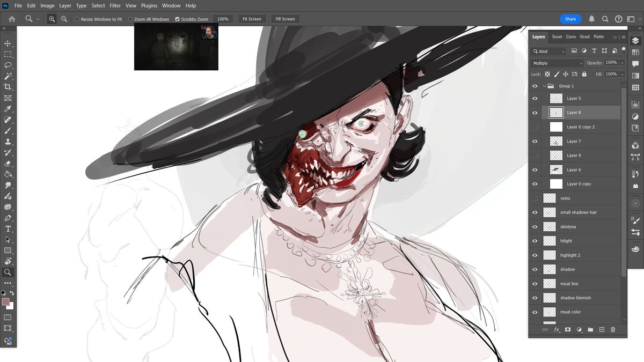Click the Home icon in options bar

click(x=12, y=19)
